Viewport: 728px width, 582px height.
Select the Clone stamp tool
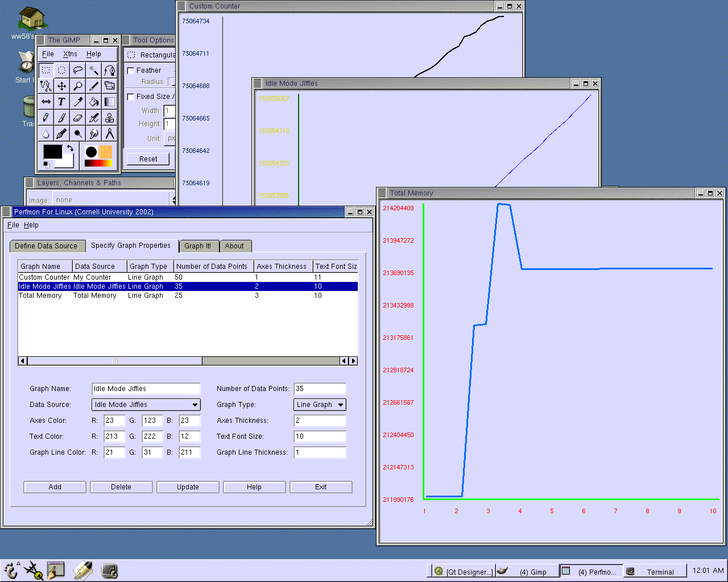(x=109, y=118)
